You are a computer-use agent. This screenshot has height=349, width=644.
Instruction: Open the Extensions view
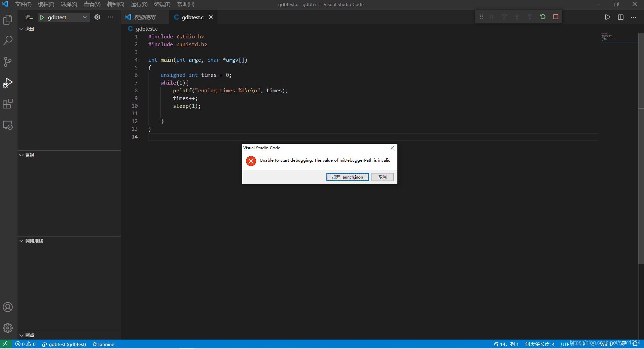tap(8, 104)
